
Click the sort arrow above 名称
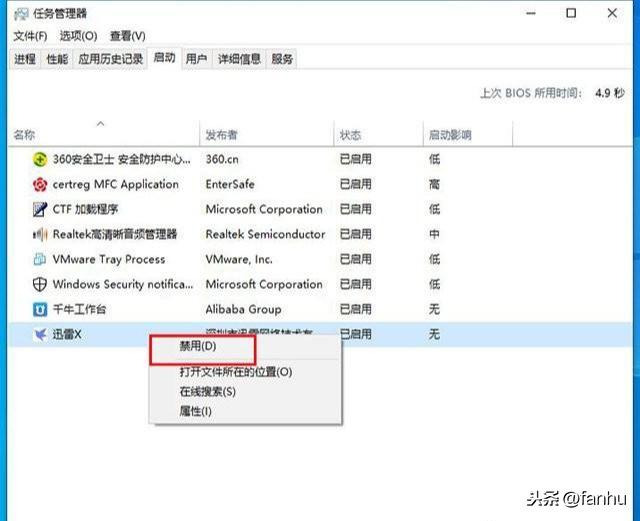coord(100,123)
